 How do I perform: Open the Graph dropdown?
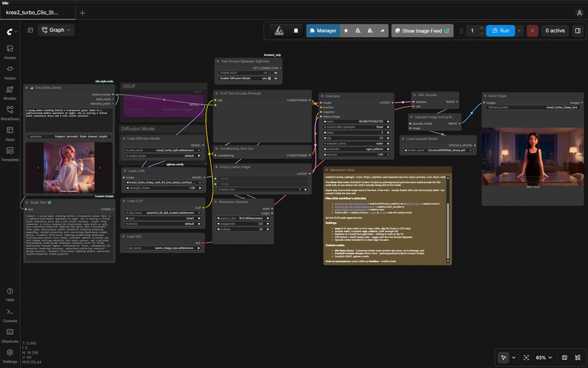click(56, 30)
